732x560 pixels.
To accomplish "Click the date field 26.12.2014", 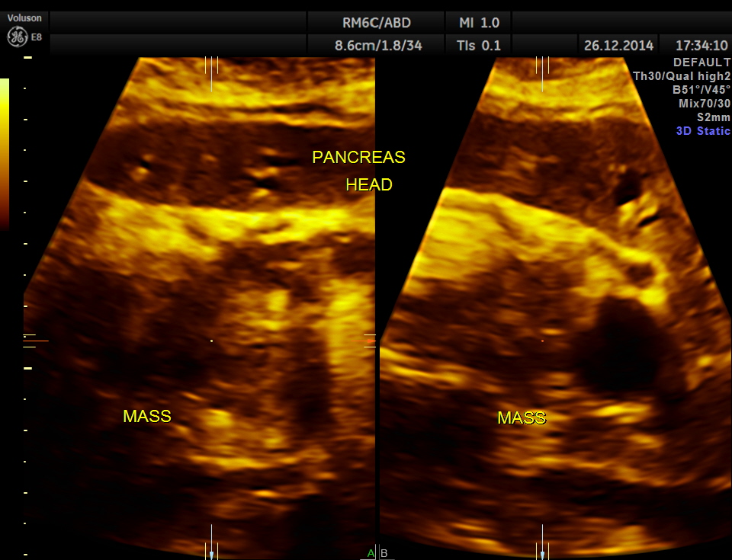I will point(618,46).
